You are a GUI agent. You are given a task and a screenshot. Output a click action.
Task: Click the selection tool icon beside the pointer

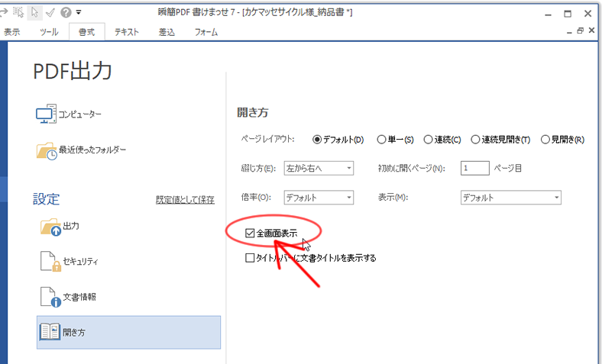click(18, 12)
